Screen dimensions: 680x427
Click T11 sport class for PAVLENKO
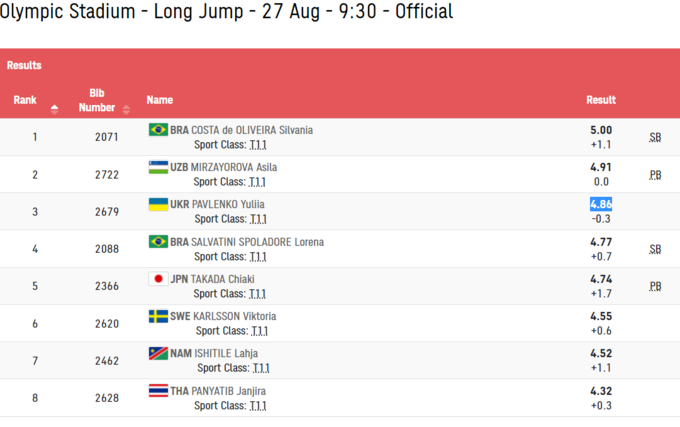(x=258, y=219)
